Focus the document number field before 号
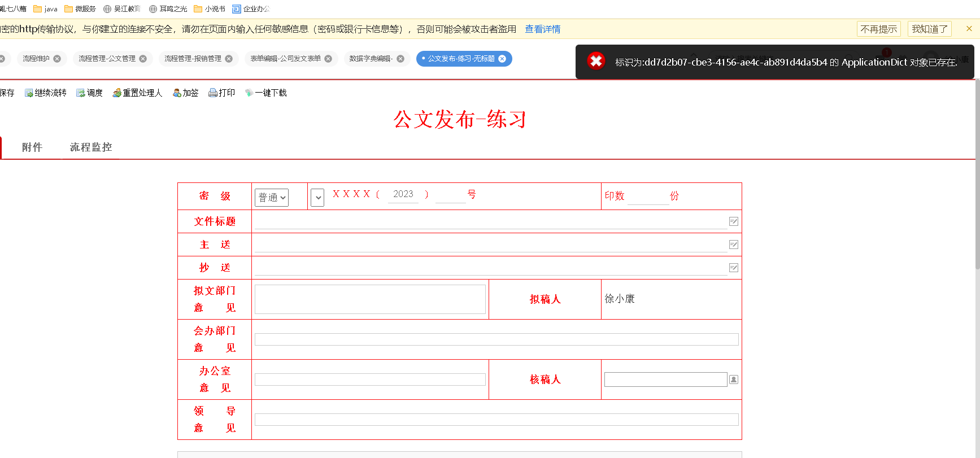Screen dimensions: 980x458 point(450,195)
